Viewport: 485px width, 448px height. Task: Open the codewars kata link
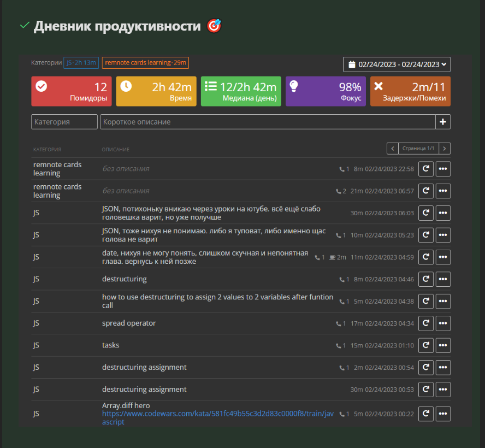[x=217, y=418]
